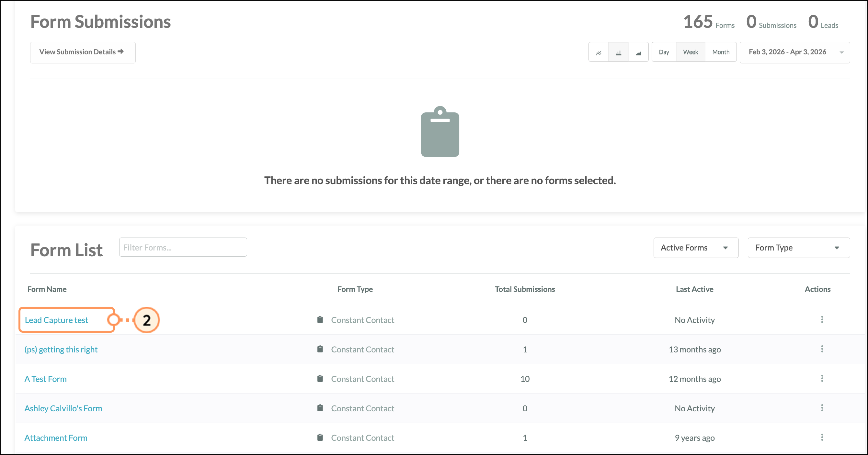Sort by Total Submissions column header
The image size is (868, 455).
click(524, 289)
